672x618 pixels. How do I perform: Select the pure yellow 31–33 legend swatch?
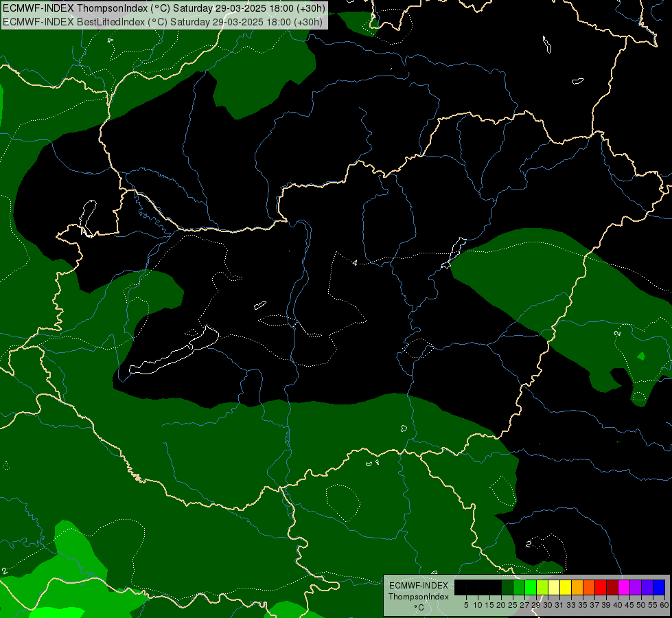coord(566,587)
